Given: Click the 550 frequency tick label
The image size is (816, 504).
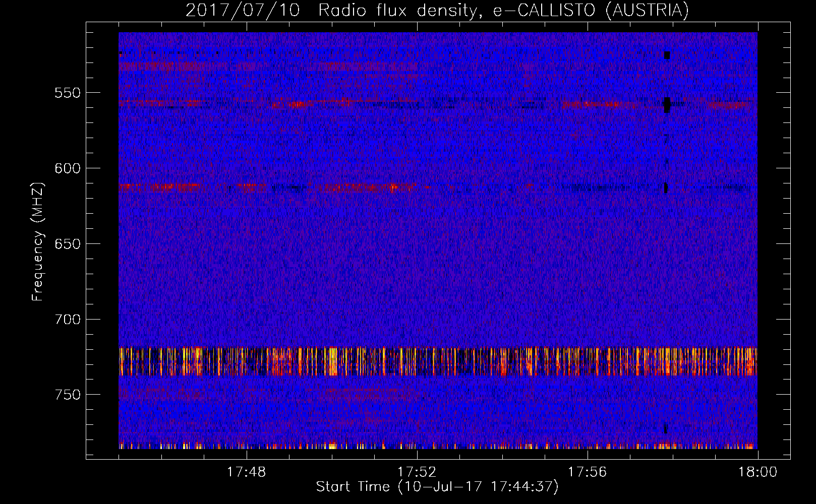Looking at the screenshot, I should 68,93.
